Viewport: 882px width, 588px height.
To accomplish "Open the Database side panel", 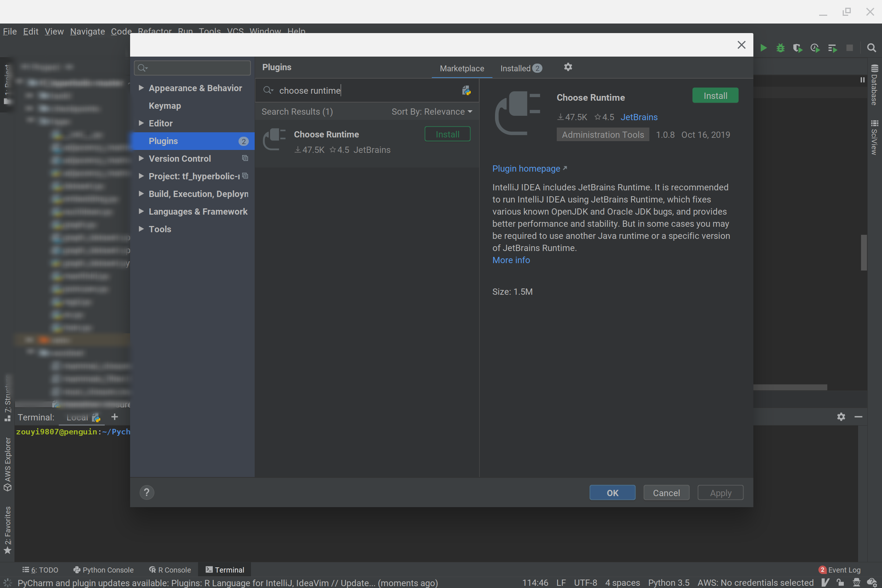I will coord(874,86).
